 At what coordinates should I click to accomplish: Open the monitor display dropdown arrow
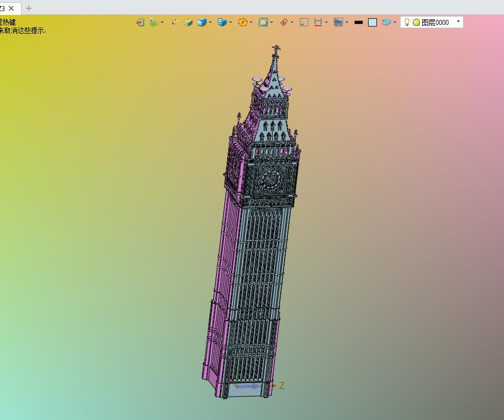click(347, 22)
